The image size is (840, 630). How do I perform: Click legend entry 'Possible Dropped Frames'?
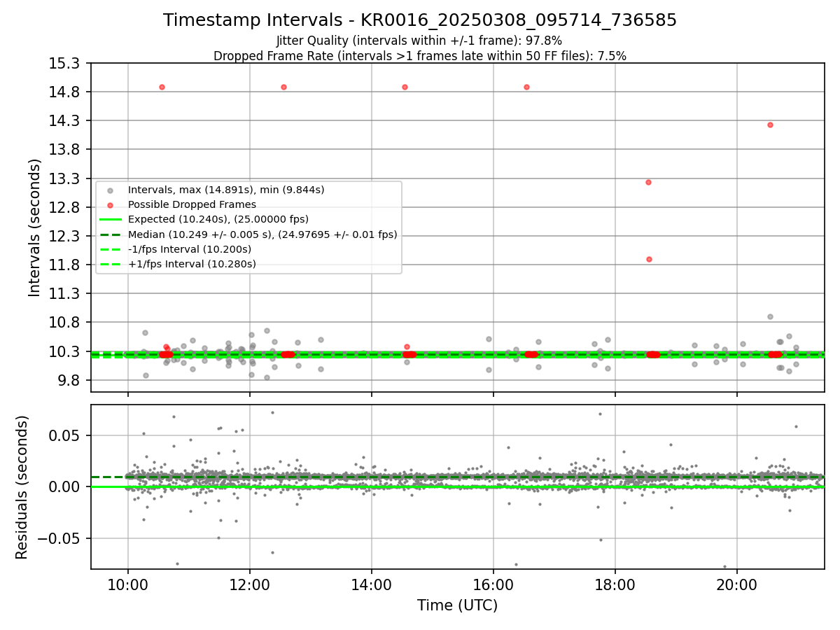point(192,204)
